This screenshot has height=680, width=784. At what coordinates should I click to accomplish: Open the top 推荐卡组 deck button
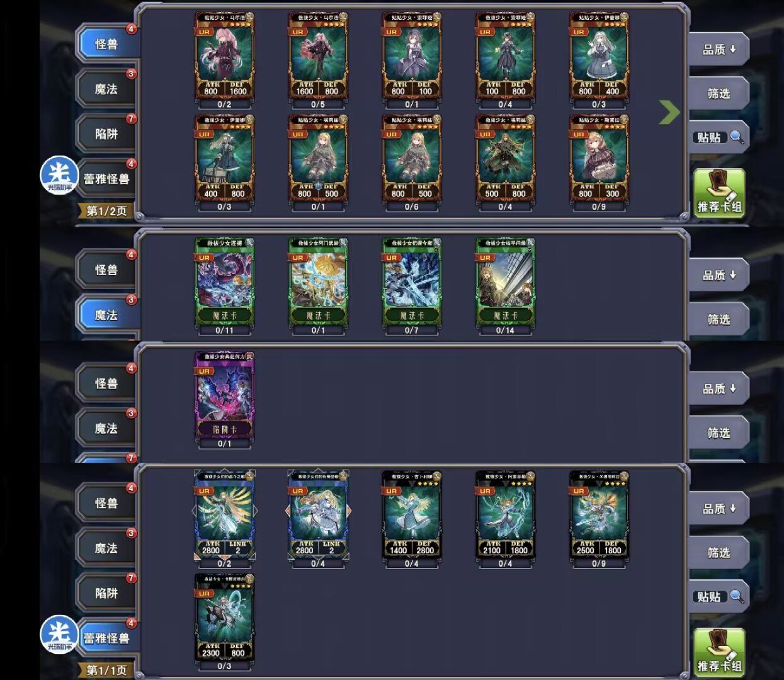[719, 193]
